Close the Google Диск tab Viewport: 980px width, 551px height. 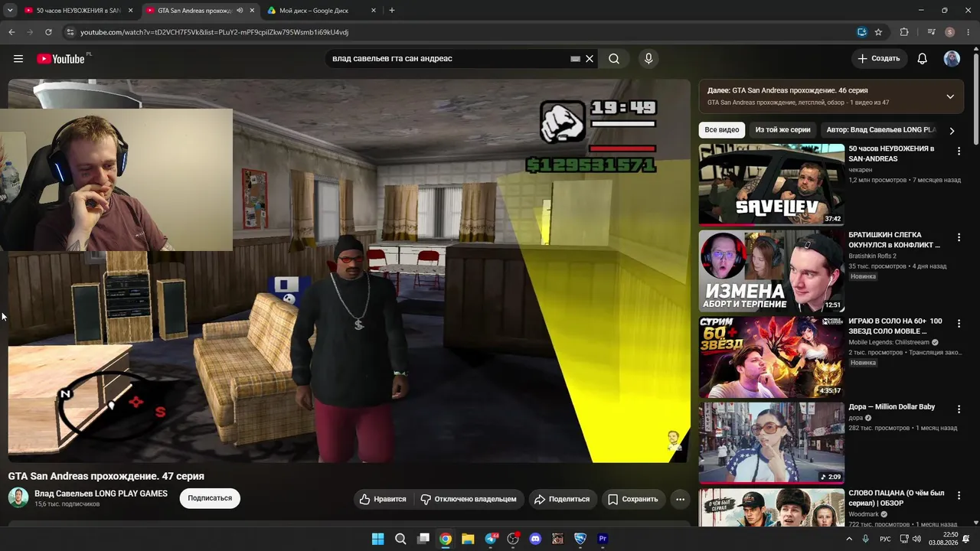pyautogui.click(x=374, y=11)
